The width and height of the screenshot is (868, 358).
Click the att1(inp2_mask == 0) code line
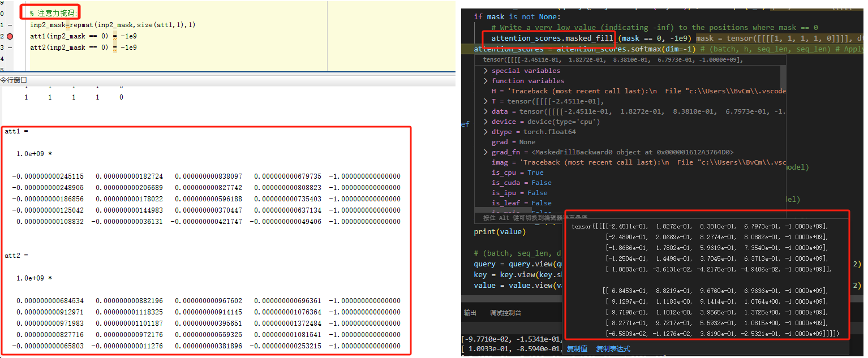[x=83, y=36]
